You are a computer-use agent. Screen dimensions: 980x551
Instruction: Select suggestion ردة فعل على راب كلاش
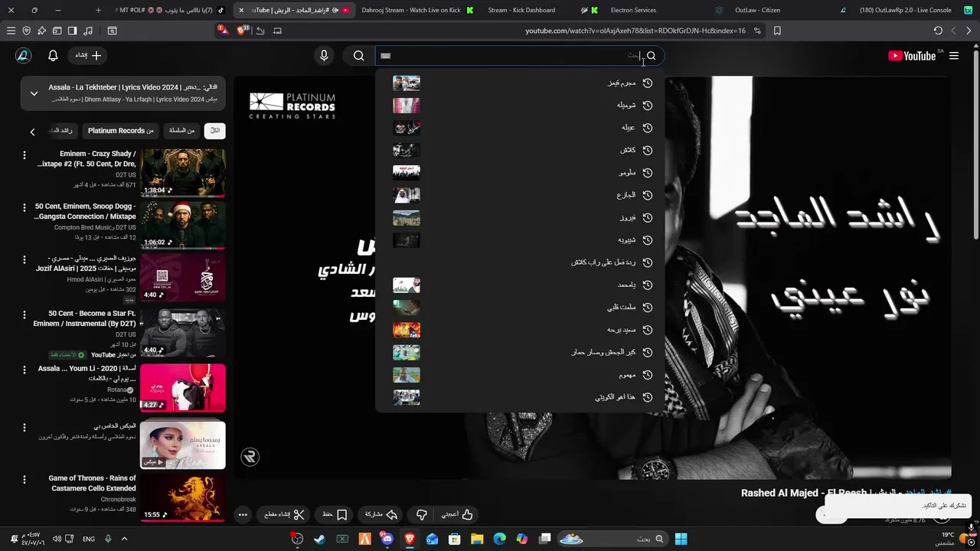521,262
